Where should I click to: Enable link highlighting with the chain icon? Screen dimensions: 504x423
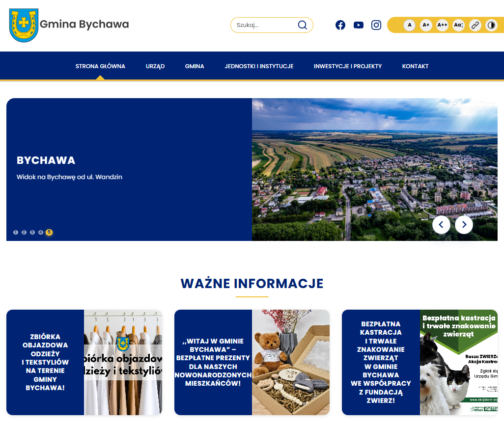(x=475, y=25)
